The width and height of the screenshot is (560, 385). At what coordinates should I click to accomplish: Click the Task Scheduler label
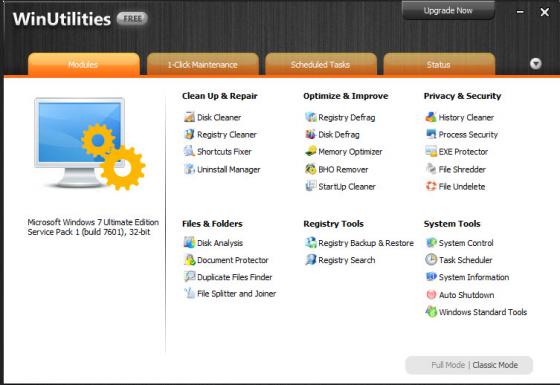coord(465,260)
